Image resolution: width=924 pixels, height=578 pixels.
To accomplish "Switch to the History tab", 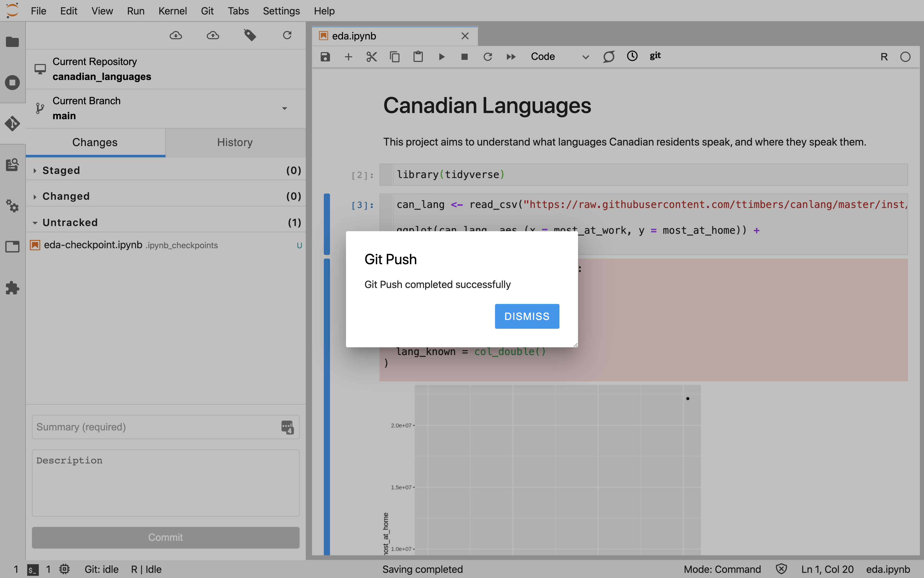I will 235,143.
